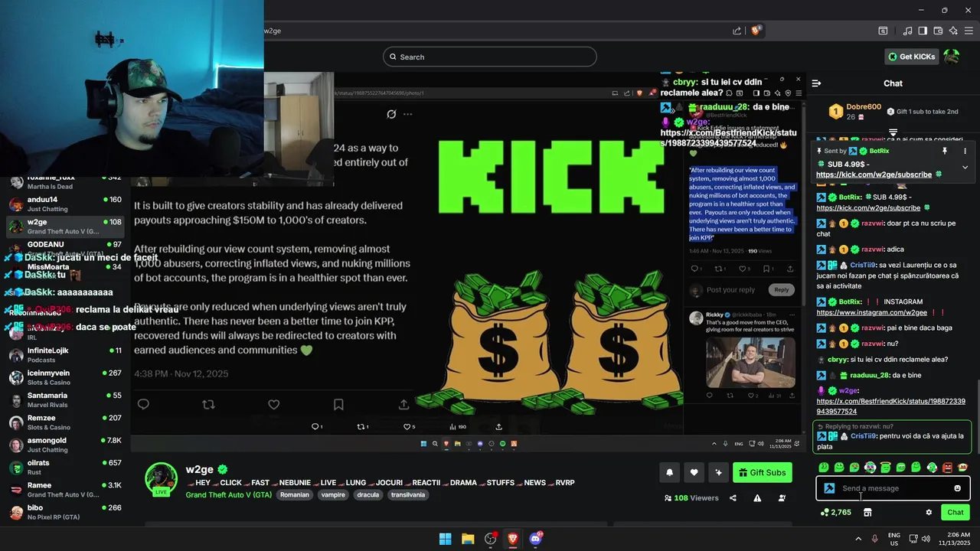Show hidden system tray icons
The image size is (980, 551).
(x=858, y=539)
